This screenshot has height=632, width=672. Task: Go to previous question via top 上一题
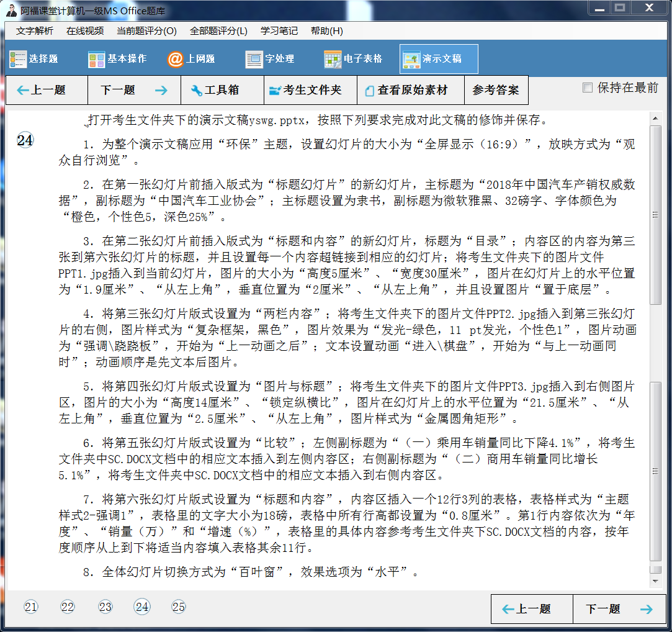coord(42,90)
